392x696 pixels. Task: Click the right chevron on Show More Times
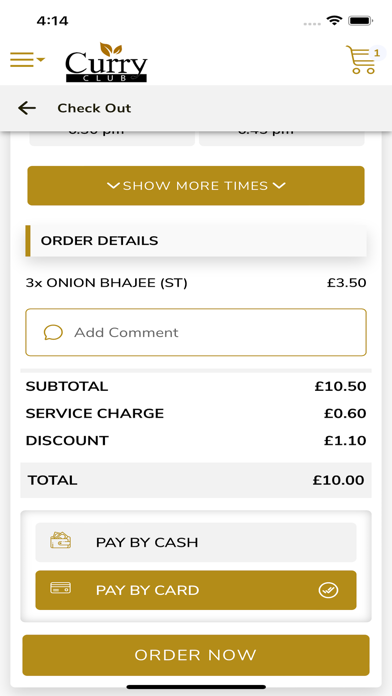point(279,186)
